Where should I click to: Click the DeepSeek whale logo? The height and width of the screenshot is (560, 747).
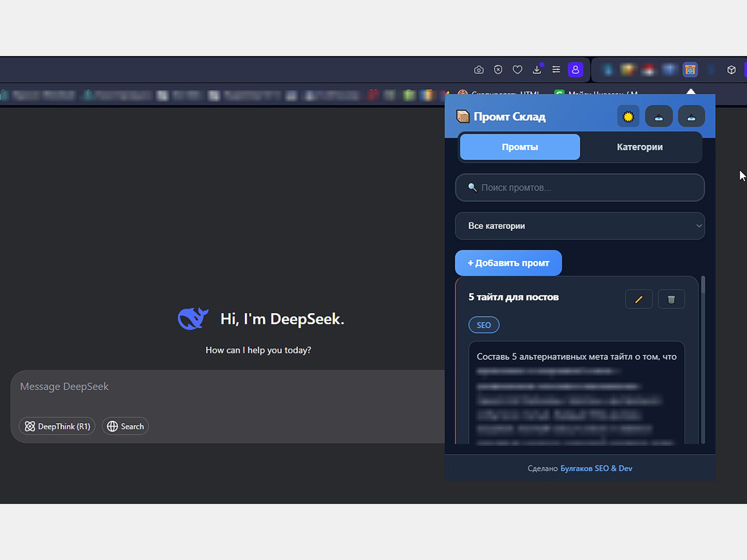[x=193, y=319]
